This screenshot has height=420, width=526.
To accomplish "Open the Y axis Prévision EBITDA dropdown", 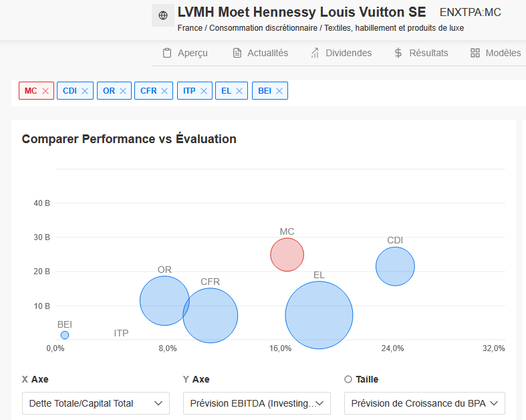I will point(257,403).
